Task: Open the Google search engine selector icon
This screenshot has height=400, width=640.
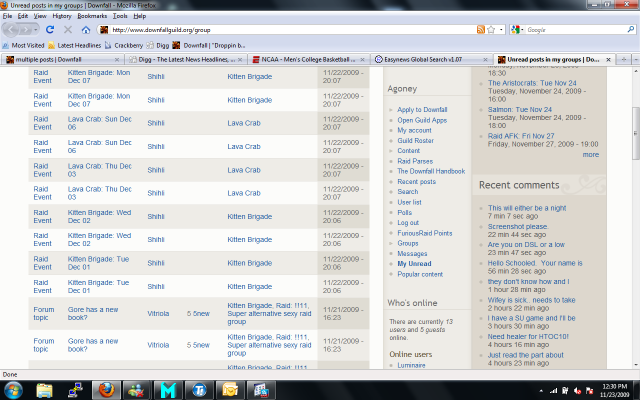Action: (516, 29)
